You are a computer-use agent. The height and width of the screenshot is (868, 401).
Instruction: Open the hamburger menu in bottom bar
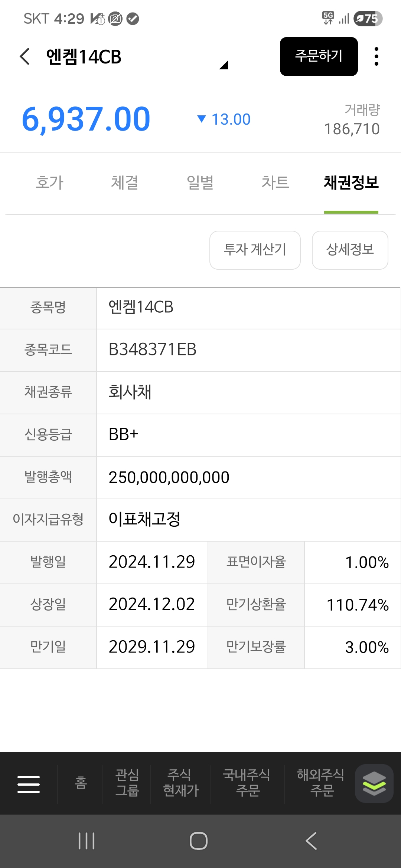coord(29,784)
